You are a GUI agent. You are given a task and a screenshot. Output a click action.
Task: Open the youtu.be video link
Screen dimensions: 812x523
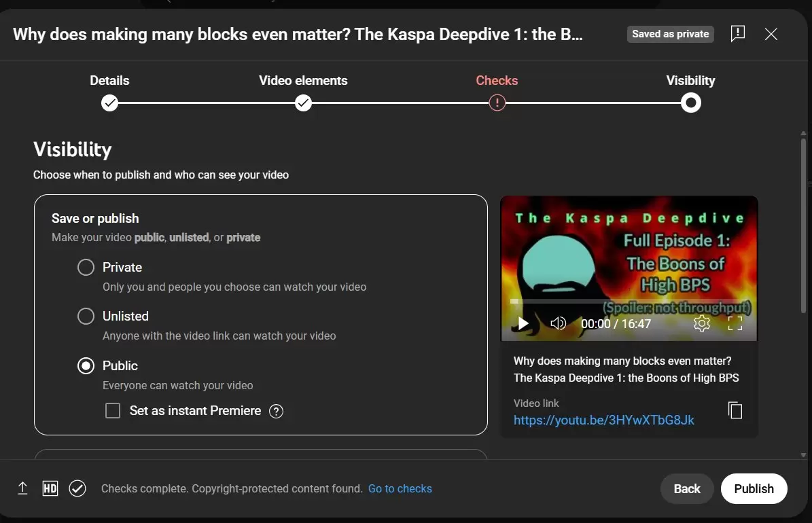click(604, 420)
